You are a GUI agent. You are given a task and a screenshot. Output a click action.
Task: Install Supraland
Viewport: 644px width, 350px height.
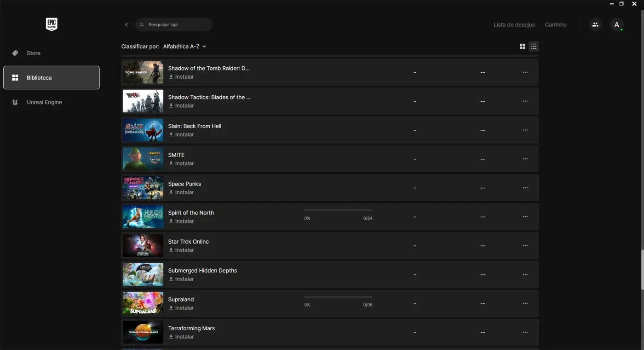181,308
